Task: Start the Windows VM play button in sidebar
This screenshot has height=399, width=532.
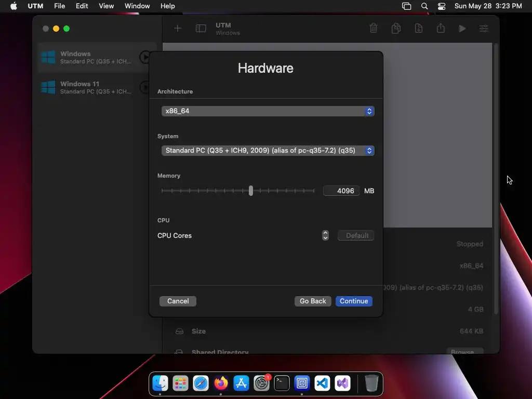Action: pyautogui.click(x=145, y=57)
